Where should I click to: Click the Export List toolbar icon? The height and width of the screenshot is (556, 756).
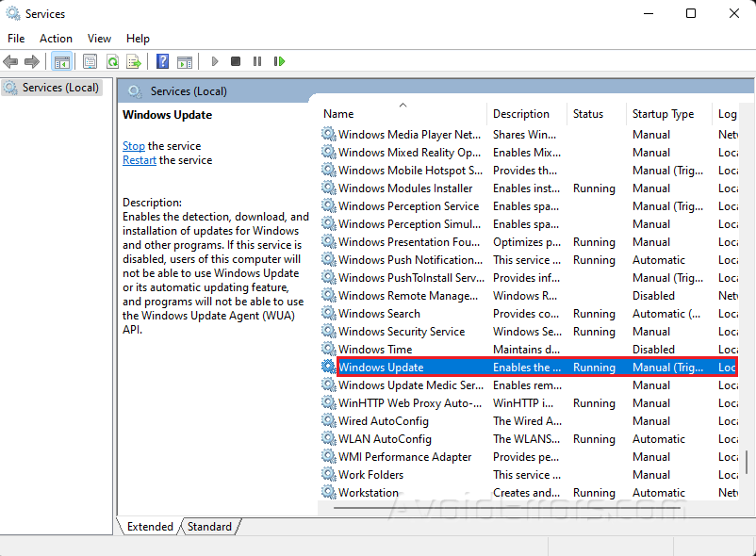(134, 61)
